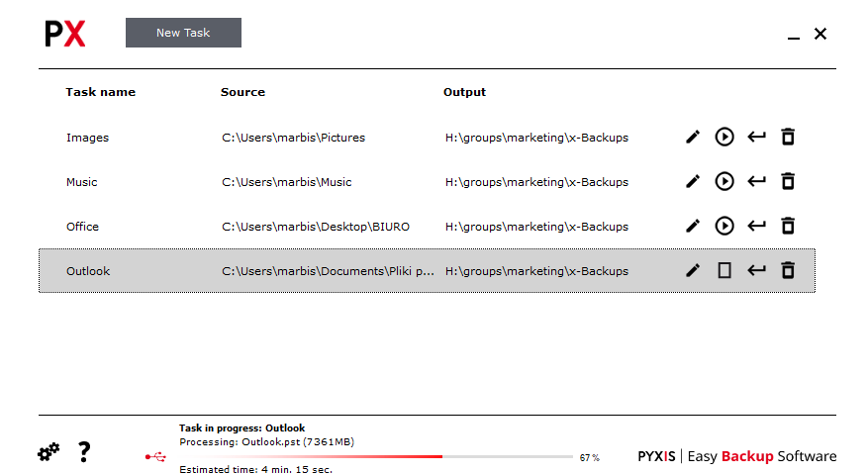Edit the Outlook task

click(693, 270)
